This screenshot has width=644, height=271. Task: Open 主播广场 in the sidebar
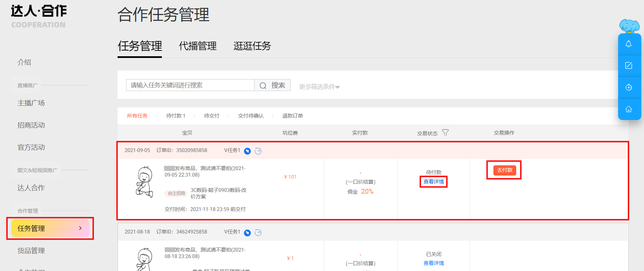point(31,103)
